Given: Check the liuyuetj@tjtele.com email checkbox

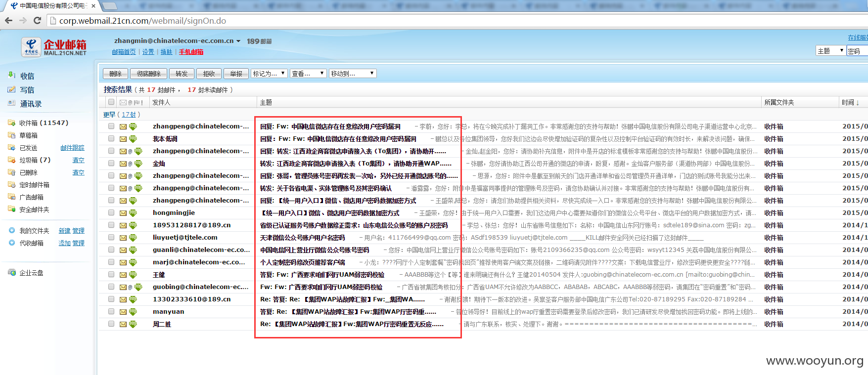Looking at the screenshot, I should 111,237.
